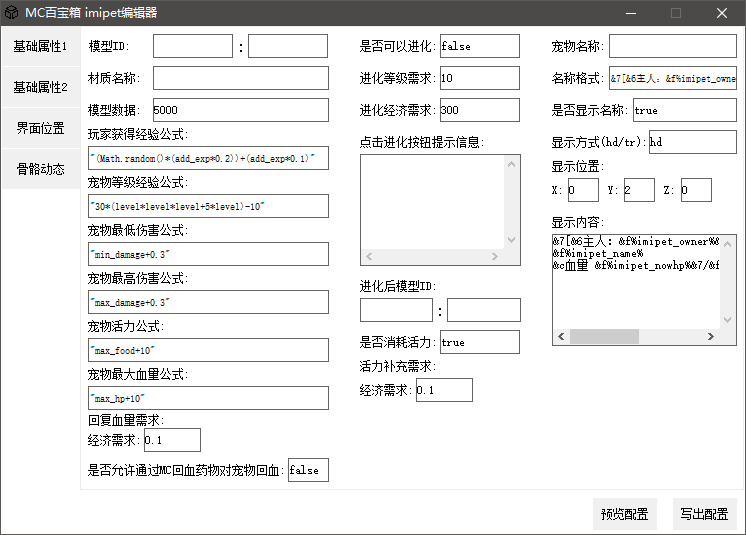Click the 是否可以进化 field

[480, 46]
